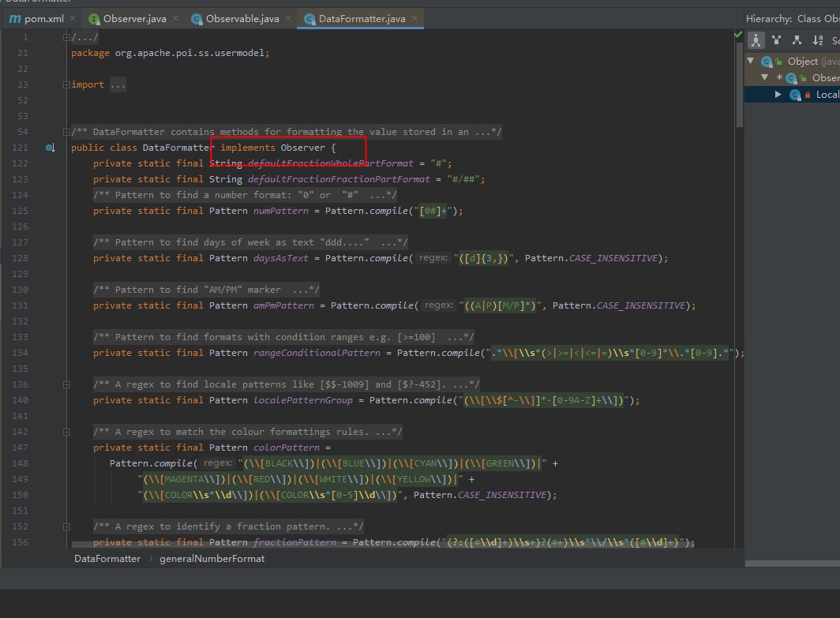Click the implements gutter marker on line 121

tap(50, 148)
